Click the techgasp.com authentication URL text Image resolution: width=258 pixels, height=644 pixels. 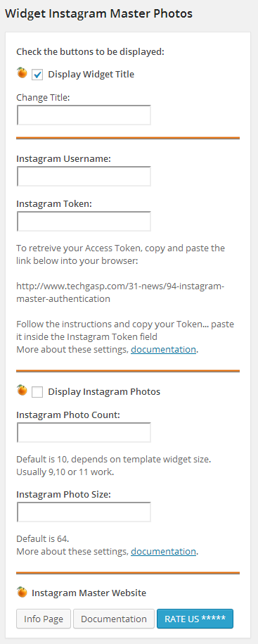click(x=120, y=292)
